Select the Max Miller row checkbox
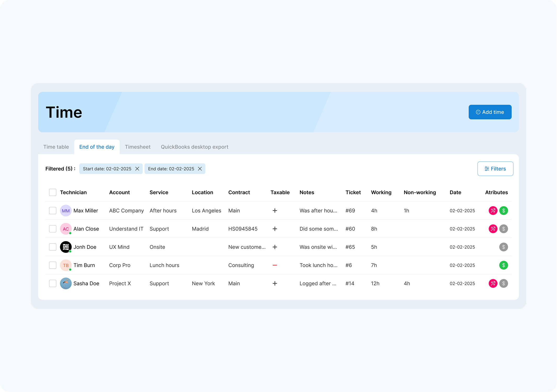This screenshot has height=392, width=557. pos(53,211)
